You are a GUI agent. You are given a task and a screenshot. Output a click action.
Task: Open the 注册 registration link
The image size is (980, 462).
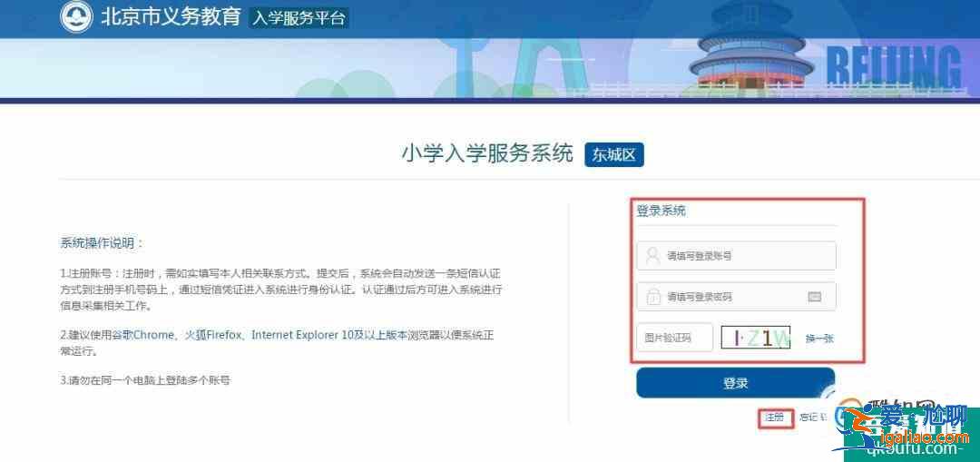pyautogui.click(x=773, y=418)
